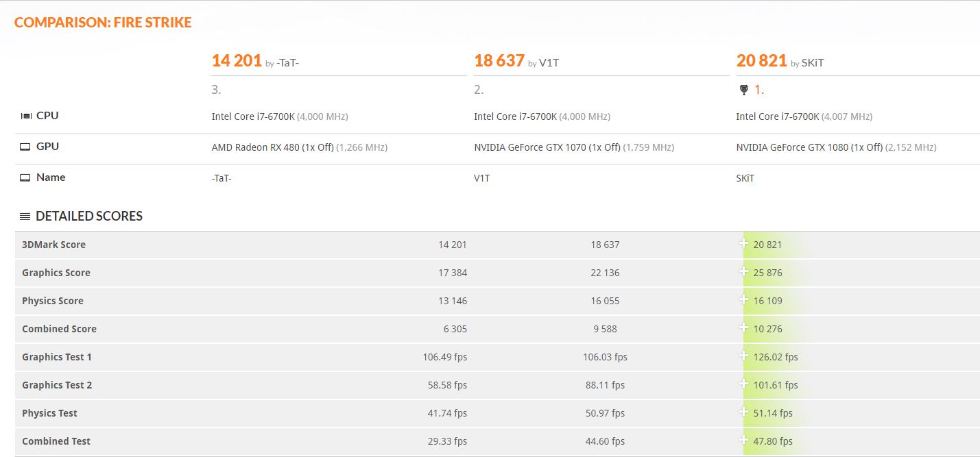The height and width of the screenshot is (457, 980).
Task: Click 'NVIDIA GeForce GTX 1070 (1x Off)' text
Action: pos(547,147)
